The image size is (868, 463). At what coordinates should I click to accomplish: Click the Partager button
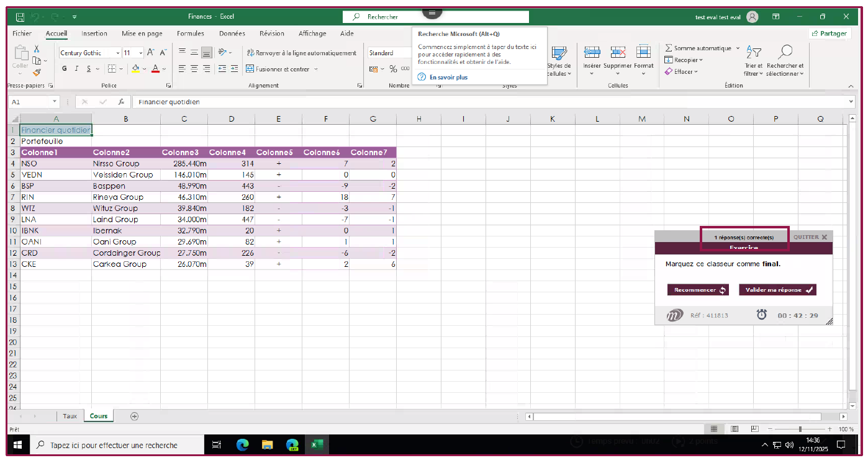coord(830,34)
